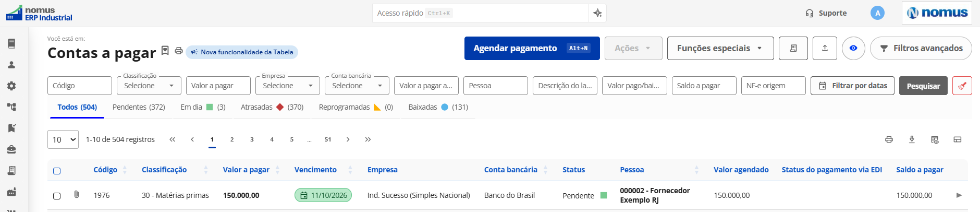
Task: Open the briefcase icon in left sidebar
Action: 11,149
